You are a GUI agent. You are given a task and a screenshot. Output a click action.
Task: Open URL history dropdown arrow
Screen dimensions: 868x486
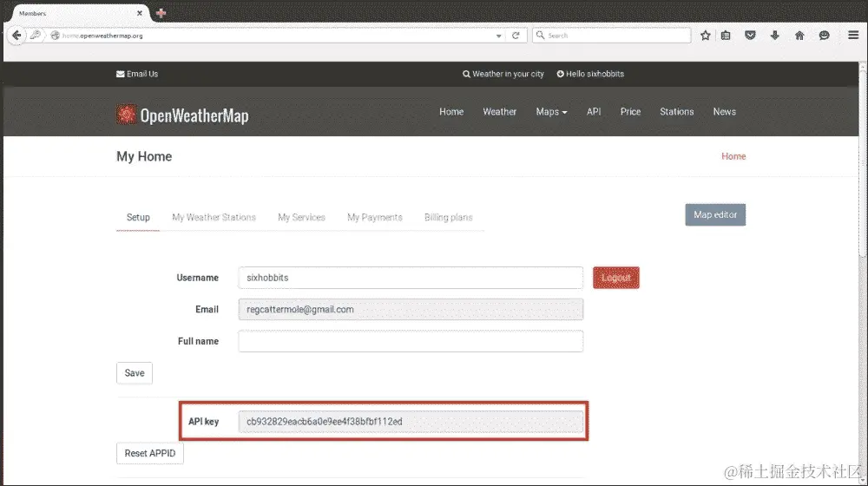499,36
